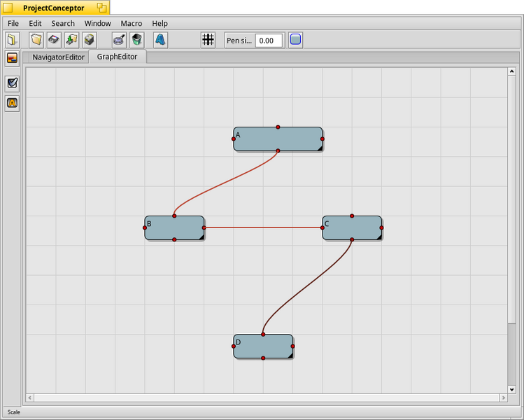524x420 pixels.
Task: Toggle the grid icon in toolbar
Action: 208,40
